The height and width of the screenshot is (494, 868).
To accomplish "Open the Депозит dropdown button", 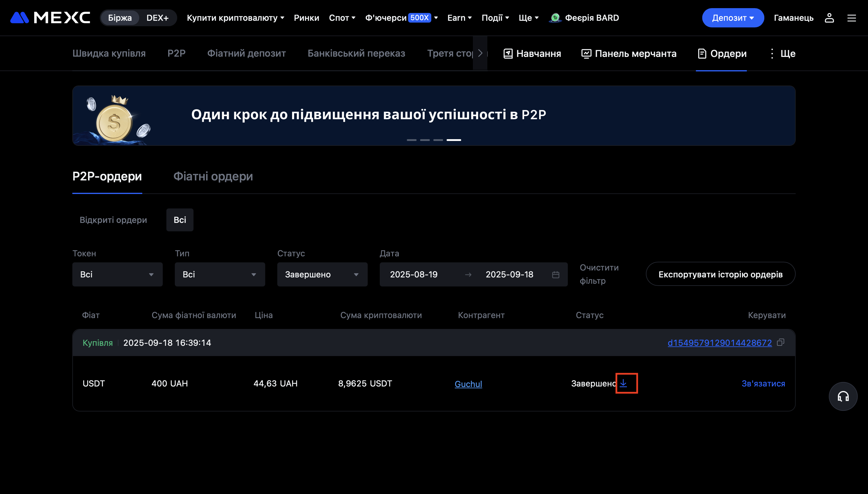I will [733, 18].
